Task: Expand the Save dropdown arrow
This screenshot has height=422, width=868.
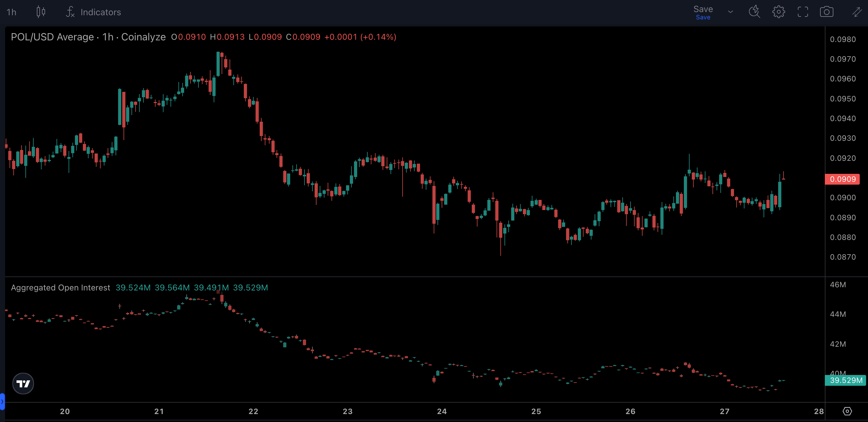Action: [x=730, y=12]
